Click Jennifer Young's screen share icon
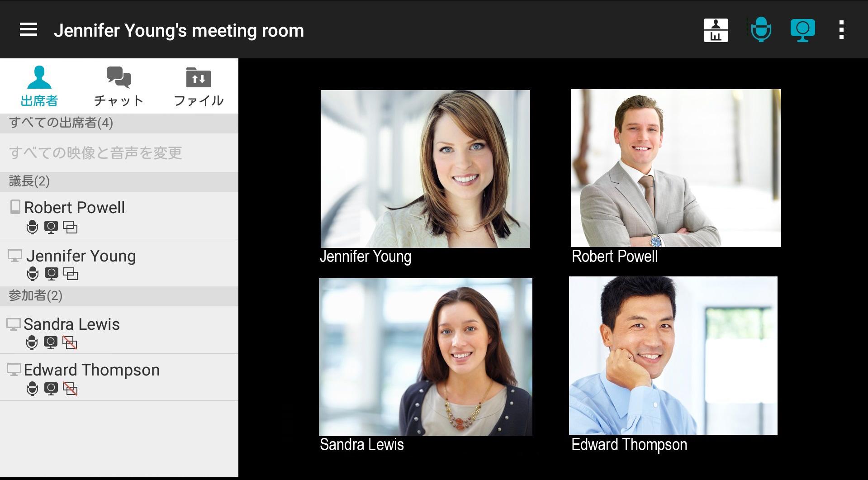This screenshot has height=480, width=868. click(x=71, y=274)
